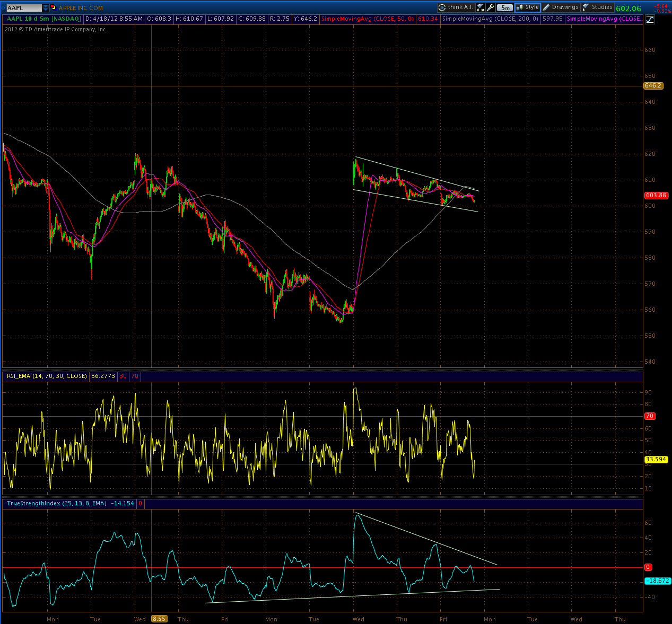Viewport: 672px width, 624px height.
Task: Click the red 603.88 last price label
Action: [x=656, y=195]
